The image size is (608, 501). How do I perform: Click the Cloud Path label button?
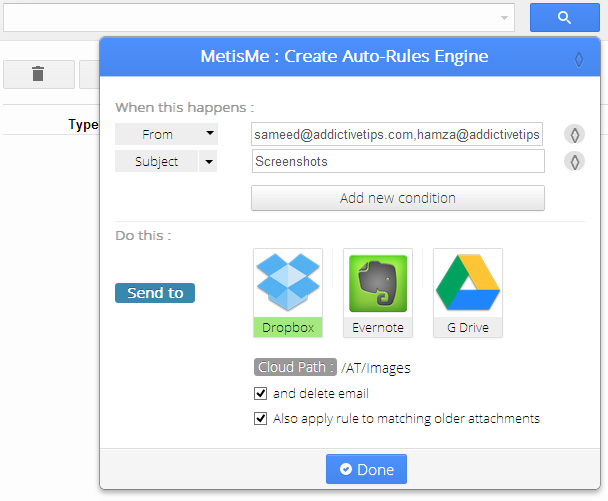click(295, 367)
